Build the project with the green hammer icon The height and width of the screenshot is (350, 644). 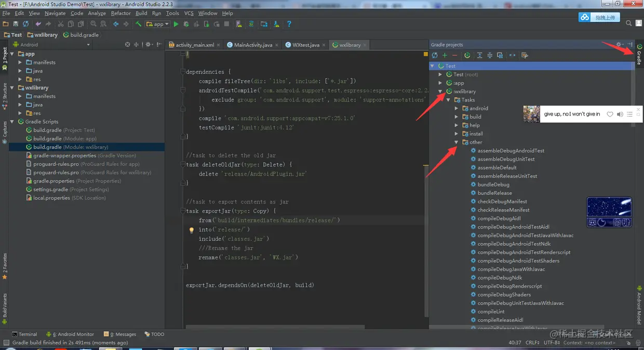click(x=138, y=24)
